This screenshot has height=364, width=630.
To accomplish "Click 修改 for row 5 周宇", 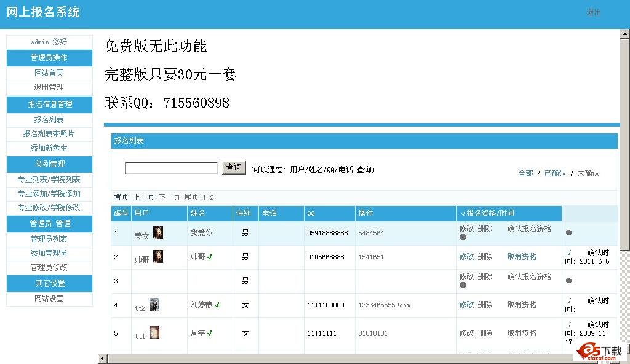I will [466, 333].
